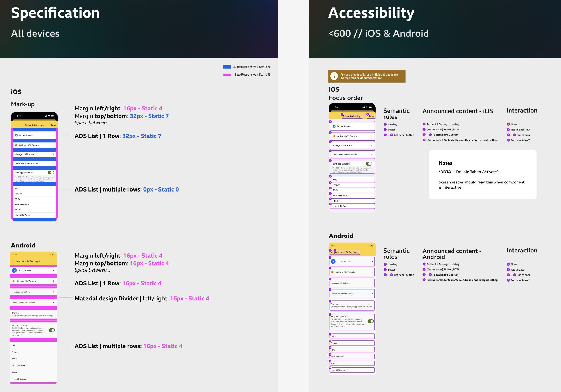Open the Manage notifications chevron in iOS mark-up

click(x=53, y=154)
